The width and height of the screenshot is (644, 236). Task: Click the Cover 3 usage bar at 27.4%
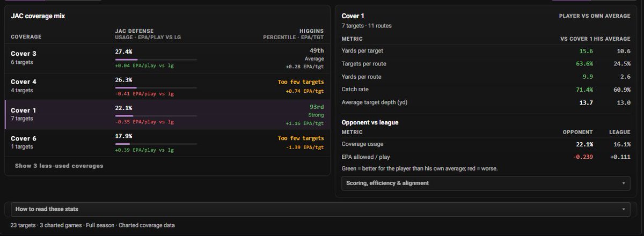(156, 60)
